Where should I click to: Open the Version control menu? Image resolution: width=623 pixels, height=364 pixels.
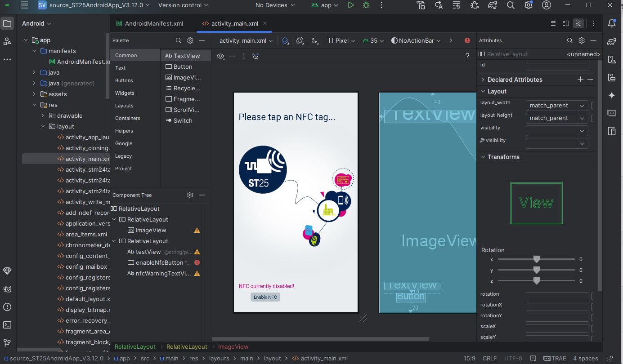point(183,5)
